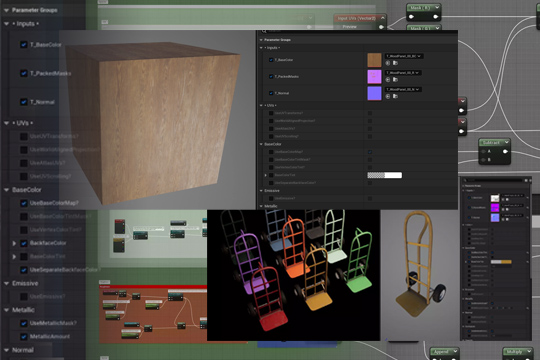The width and height of the screenshot is (540, 360).
Task: Click the Subtract node's output pin
Action: coord(505,151)
